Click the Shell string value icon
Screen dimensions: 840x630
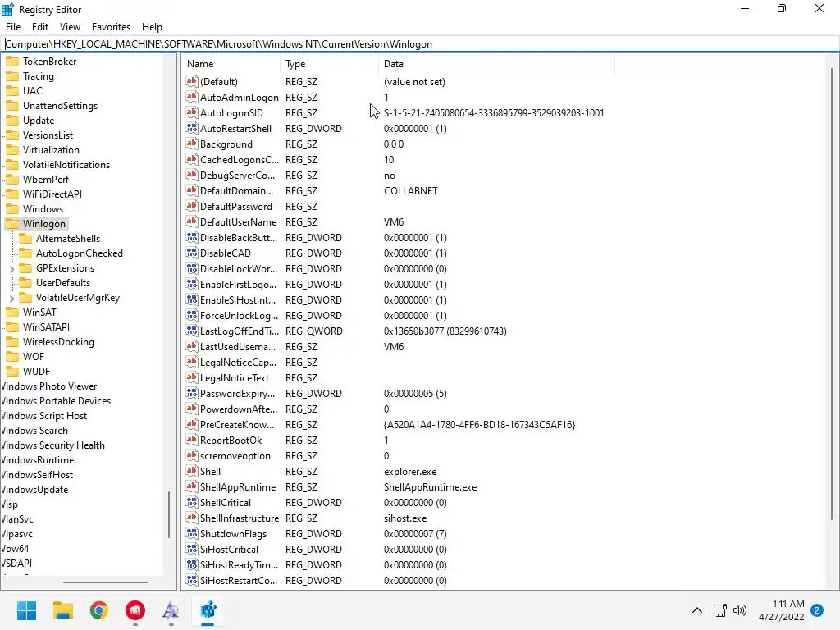point(192,472)
